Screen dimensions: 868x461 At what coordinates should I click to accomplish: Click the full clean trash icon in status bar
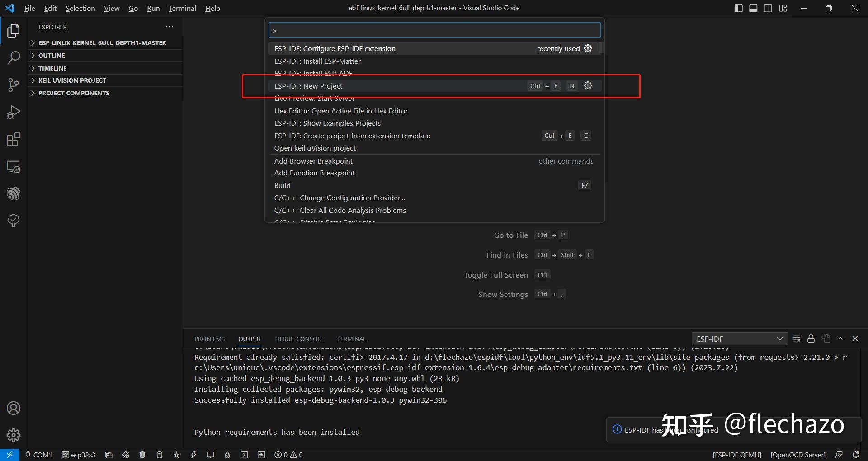(x=142, y=455)
